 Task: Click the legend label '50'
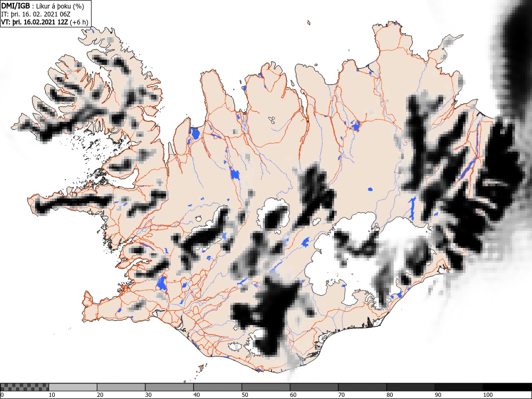tap(245, 395)
